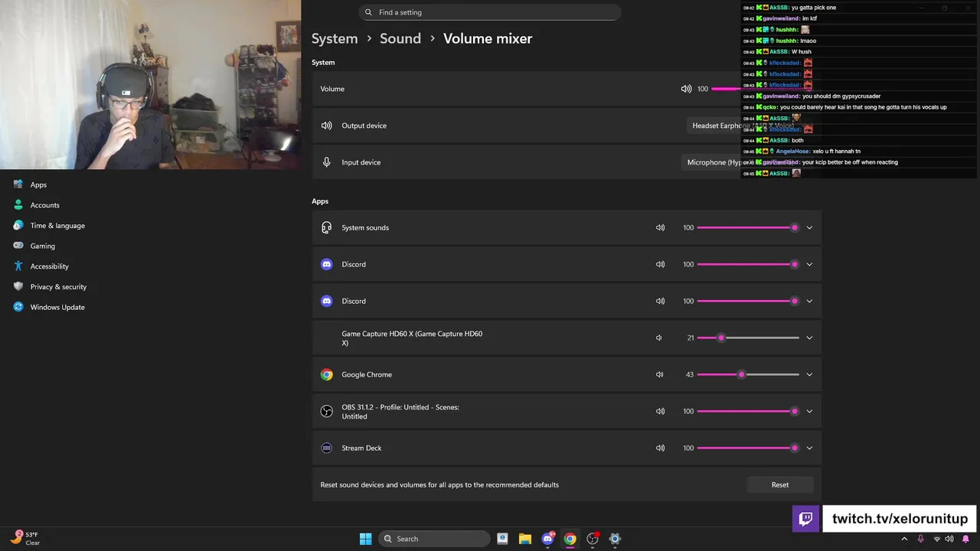980x551 pixels.
Task: Mute the first Discord entry's speaker icon
Action: [x=660, y=264]
